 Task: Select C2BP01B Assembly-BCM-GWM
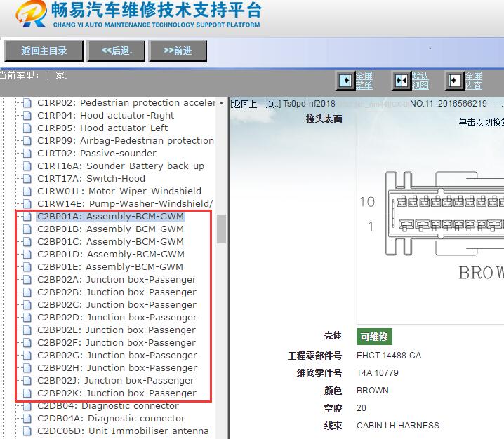111,229
